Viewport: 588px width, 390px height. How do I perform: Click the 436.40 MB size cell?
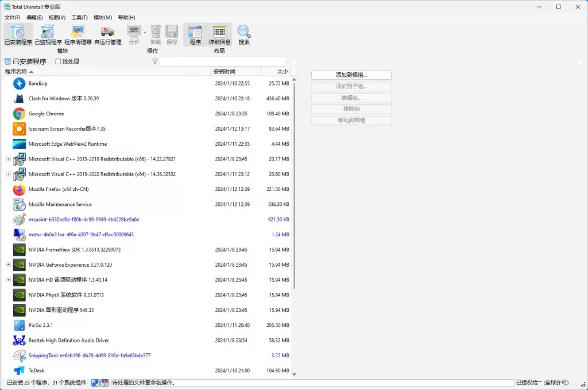click(x=277, y=99)
